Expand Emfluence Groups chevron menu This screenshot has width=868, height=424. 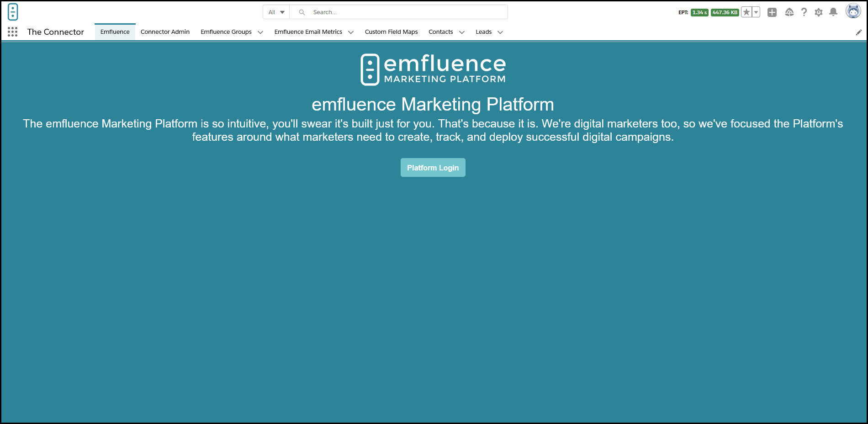pos(260,32)
